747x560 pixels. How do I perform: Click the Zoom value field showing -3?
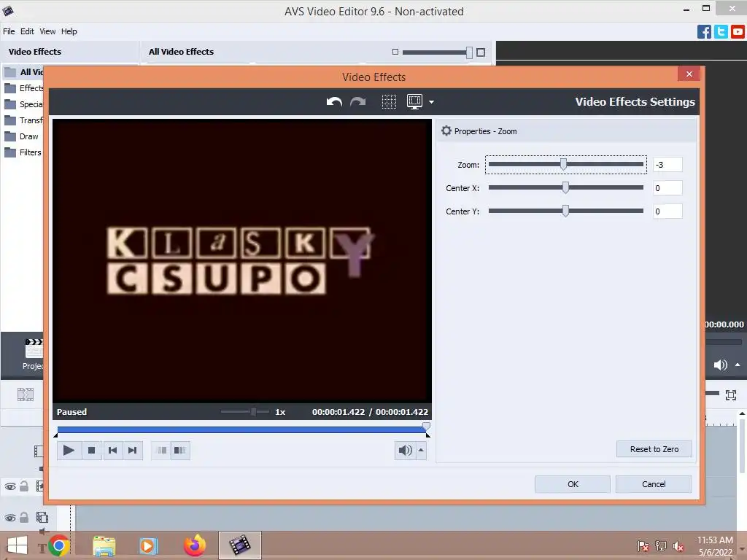(667, 164)
